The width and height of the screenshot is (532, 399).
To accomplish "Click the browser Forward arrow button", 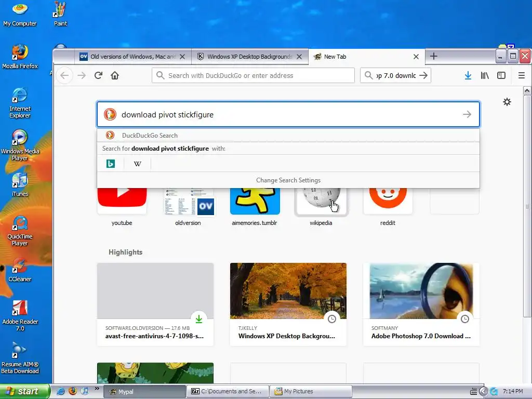I will click(x=82, y=75).
